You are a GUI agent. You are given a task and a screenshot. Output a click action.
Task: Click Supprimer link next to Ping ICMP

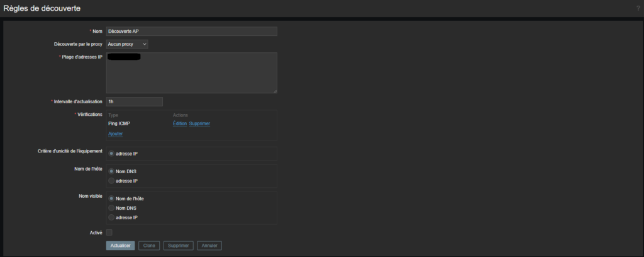point(199,123)
